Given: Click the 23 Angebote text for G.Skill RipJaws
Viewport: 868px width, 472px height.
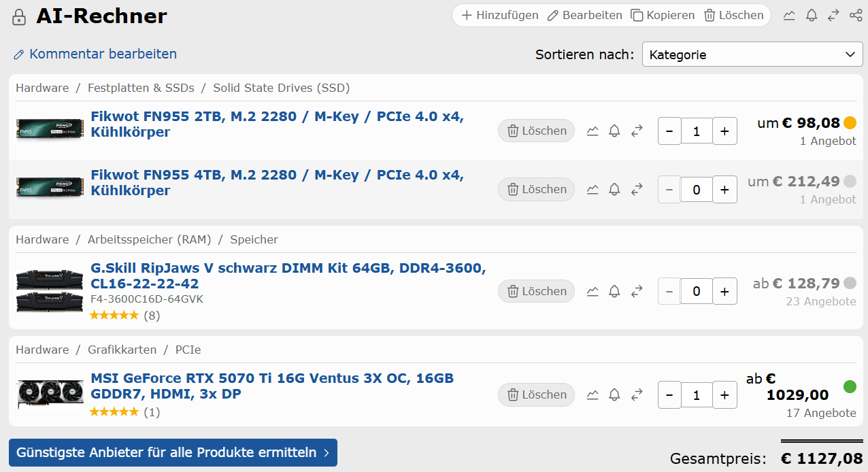Looking at the screenshot, I should [821, 301].
